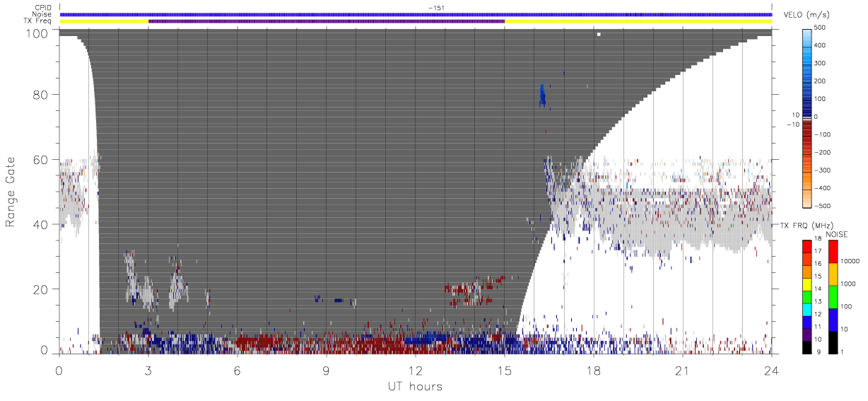Image resolution: width=868 pixels, height=401 pixels.
Task: Click the -400 tick on the velocity colorbar
Action: [x=821, y=188]
